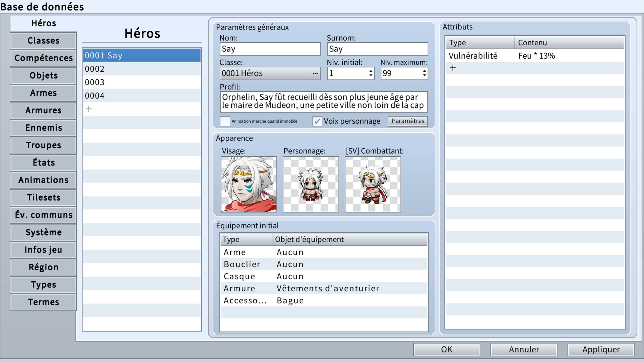This screenshot has height=362, width=644.
Task: Click the SV Combattant battler sprite
Action: [373, 184]
